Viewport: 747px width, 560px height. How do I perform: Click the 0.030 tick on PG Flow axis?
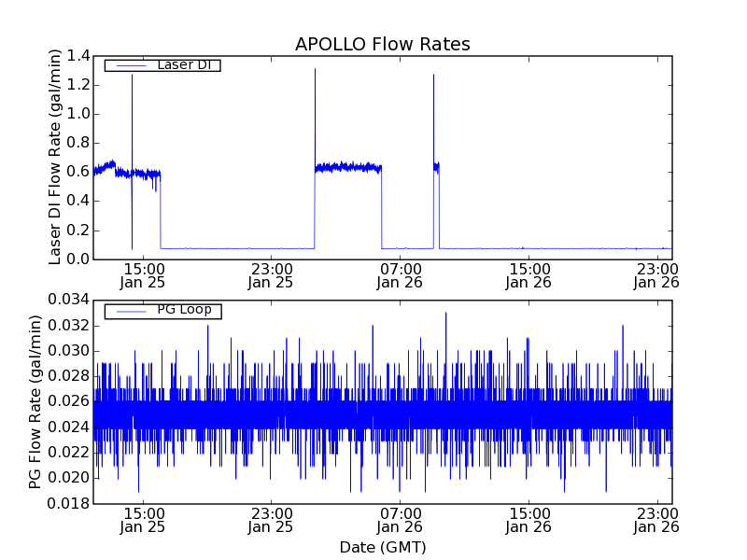[x=68, y=352]
